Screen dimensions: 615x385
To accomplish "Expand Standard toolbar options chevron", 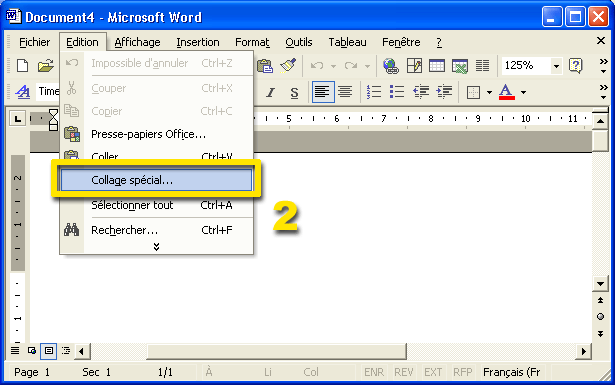I will tap(603, 65).
